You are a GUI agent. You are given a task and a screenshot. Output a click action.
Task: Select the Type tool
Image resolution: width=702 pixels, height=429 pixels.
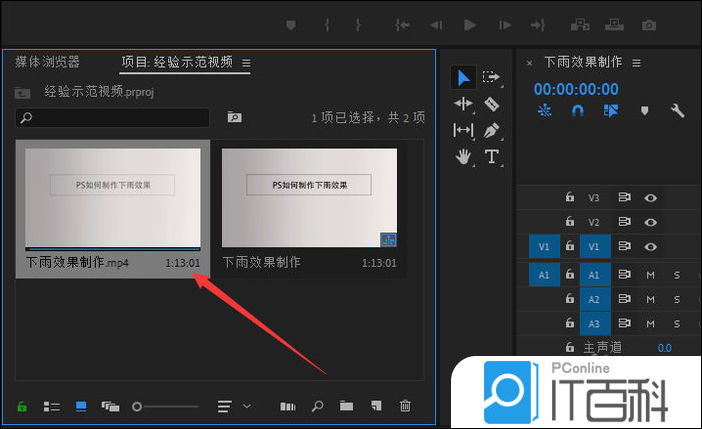coord(491,156)
